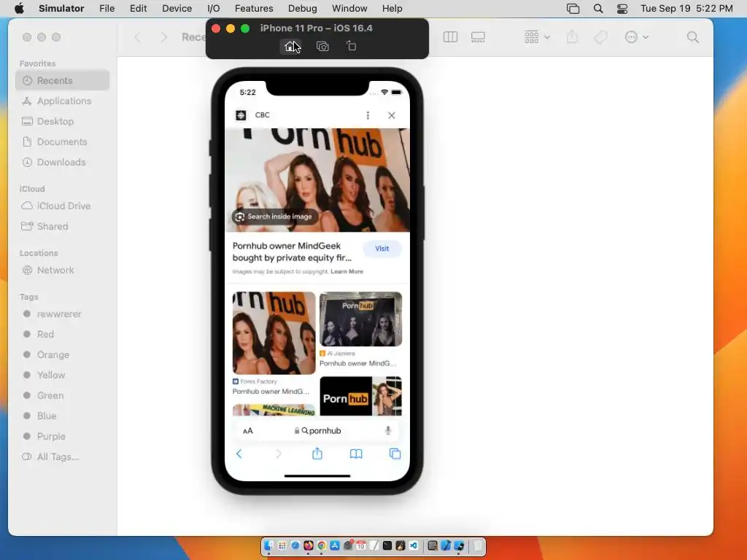Open Finder more actions dropdown
The width and height of the screenshot is (747, 560).
point(636,37)
